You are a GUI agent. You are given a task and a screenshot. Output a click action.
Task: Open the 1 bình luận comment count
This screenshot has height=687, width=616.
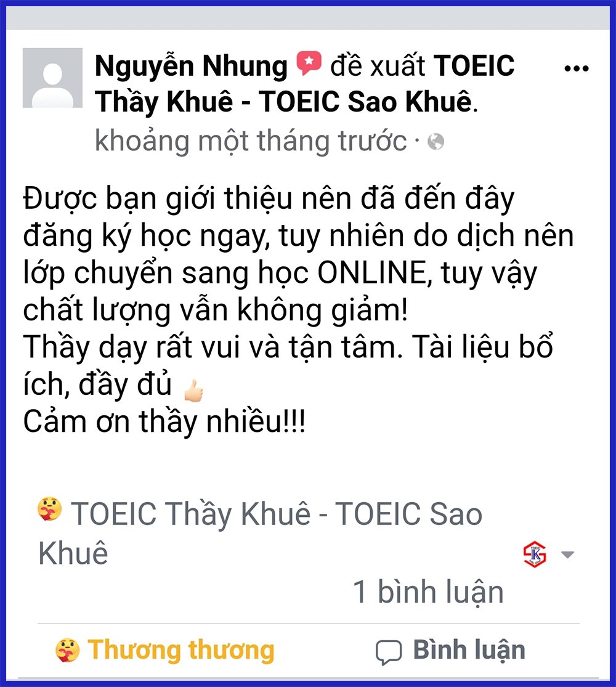tap(428, 591)
